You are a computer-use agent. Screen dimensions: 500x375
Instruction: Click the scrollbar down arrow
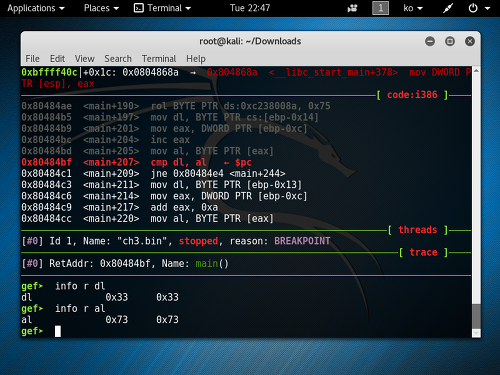tap(476, 333)
